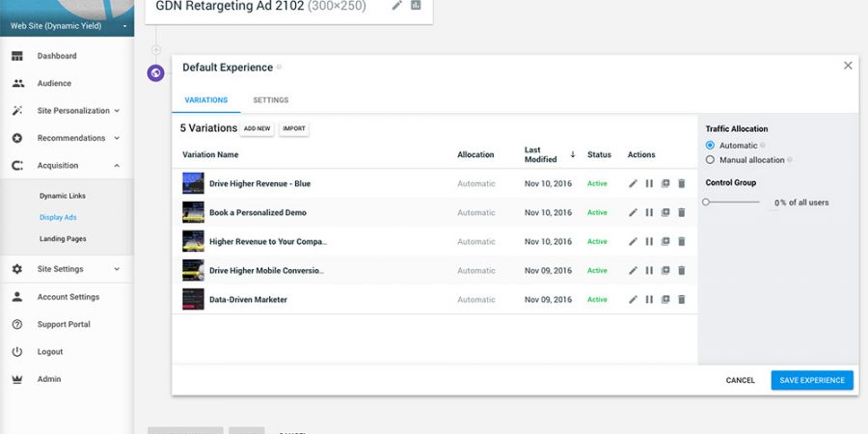Viewport: 868px width, 434px height.
Task: Pause the Data-Driven Marketer variation
Action: (x=649, y=300)
